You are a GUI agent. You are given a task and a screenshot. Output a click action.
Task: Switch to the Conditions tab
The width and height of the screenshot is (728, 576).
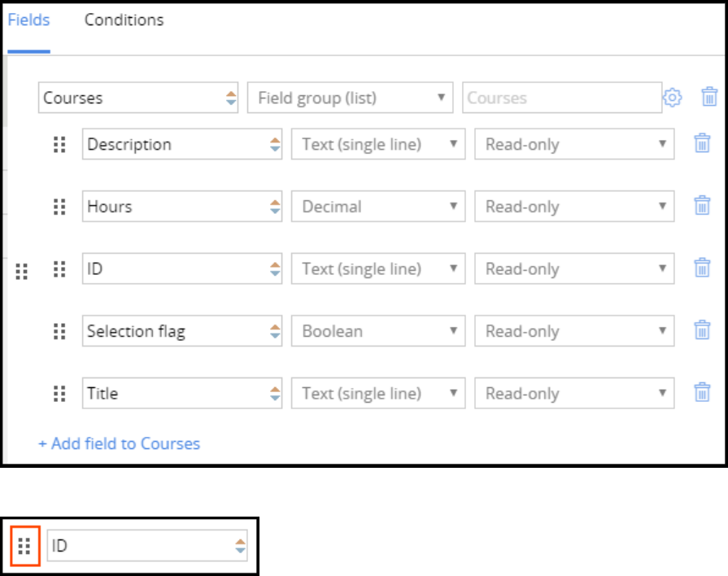(124, 20)
